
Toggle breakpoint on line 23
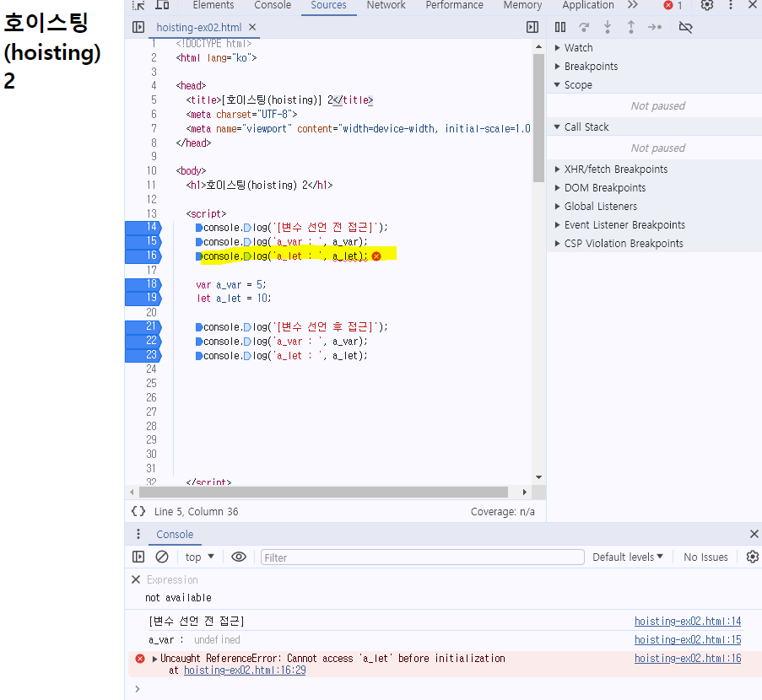[x=143, y=355]
